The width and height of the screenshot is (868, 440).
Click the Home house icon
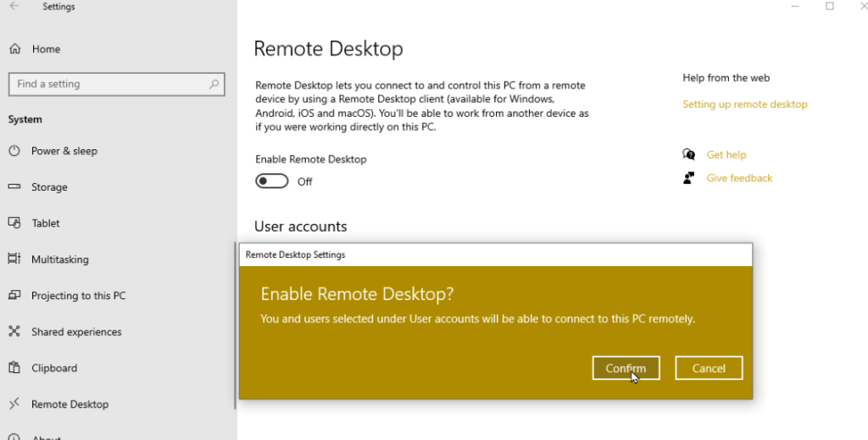[x=15, y=49]
